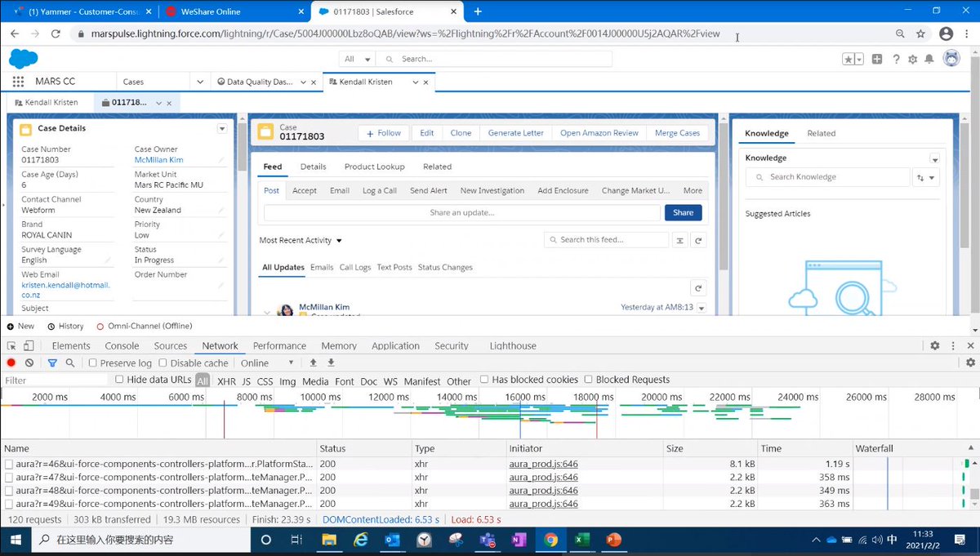Click the network Filter input
This screenshot has height=556, width=980.
56,380
